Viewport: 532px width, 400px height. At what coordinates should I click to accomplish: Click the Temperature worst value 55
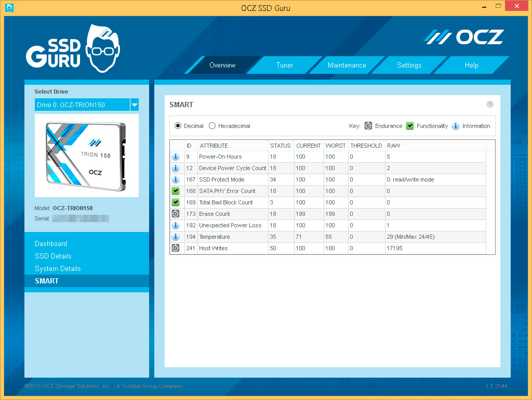coord(328,237)
